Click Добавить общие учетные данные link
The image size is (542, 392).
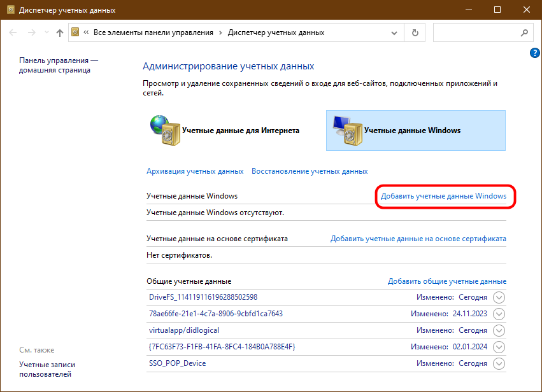pyautogui.click(x=446, y=281)
